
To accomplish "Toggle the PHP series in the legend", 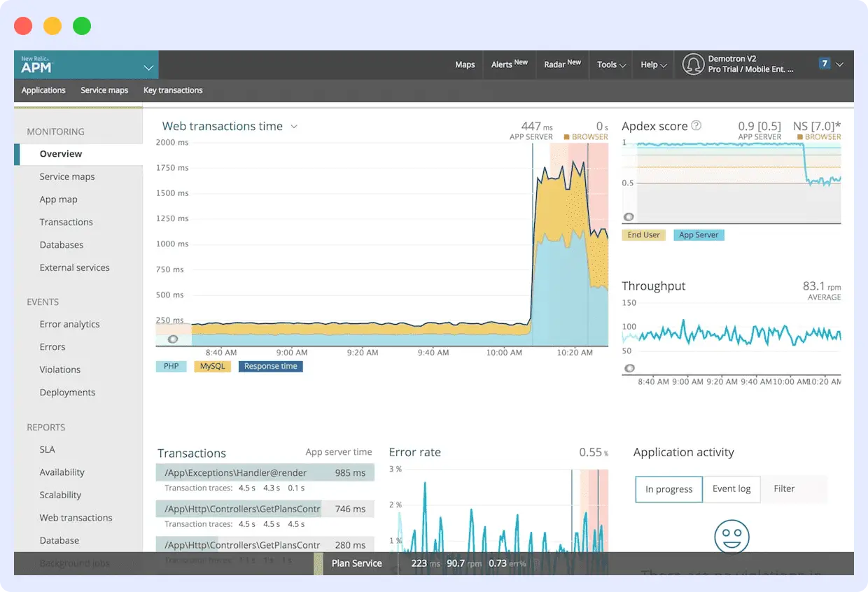I will coord(171,366).
